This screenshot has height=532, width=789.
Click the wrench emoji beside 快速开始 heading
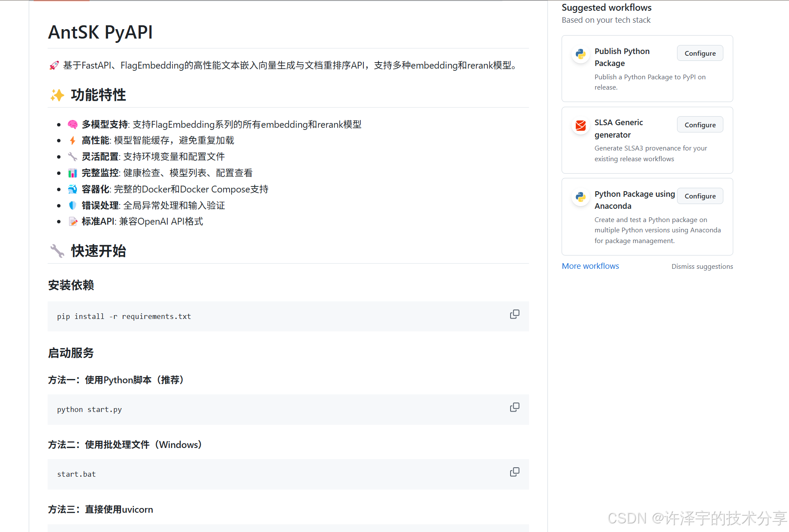pyautogui.click(x=57, y=251)
